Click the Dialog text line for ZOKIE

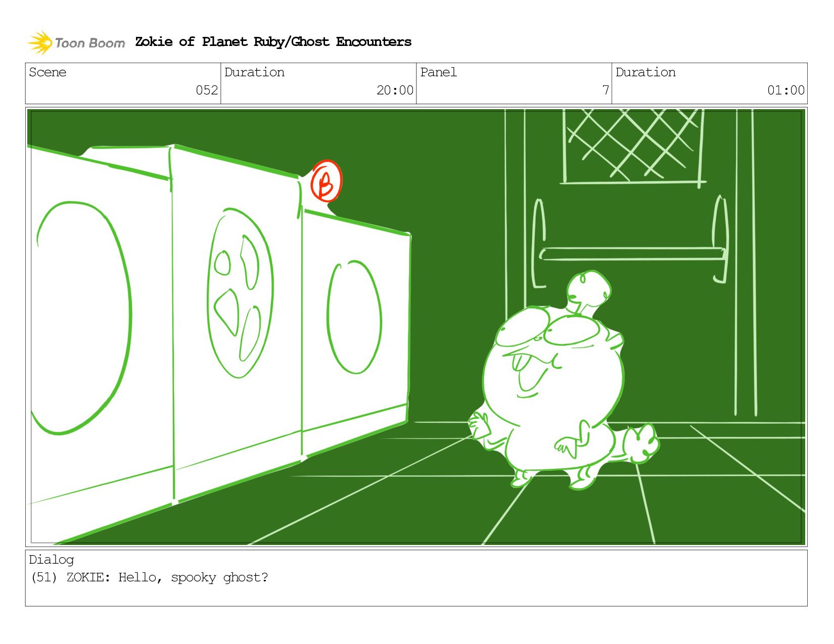[x=150, y=577]
